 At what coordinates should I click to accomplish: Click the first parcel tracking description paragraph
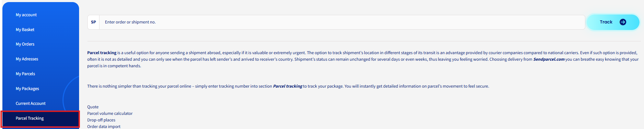(363, 59)
